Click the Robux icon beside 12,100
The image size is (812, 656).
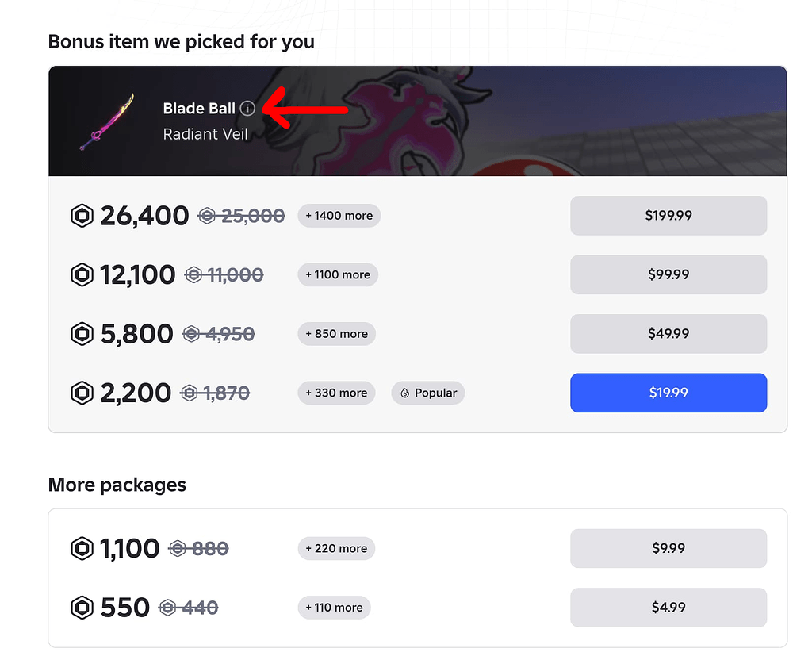(x=82, y=274)
